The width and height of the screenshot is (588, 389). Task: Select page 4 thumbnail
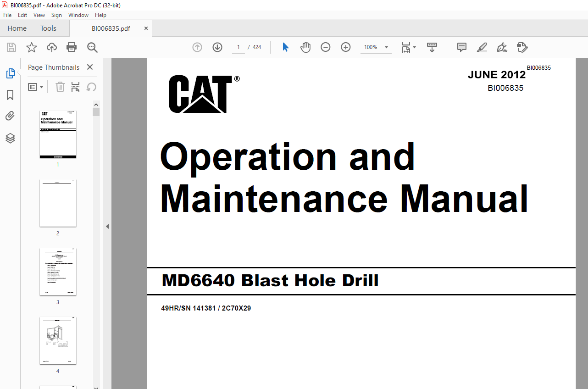coord(58,340)
